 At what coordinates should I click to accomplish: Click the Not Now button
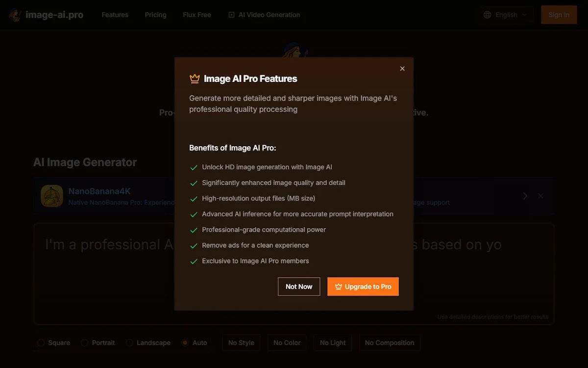pos(299,287)
